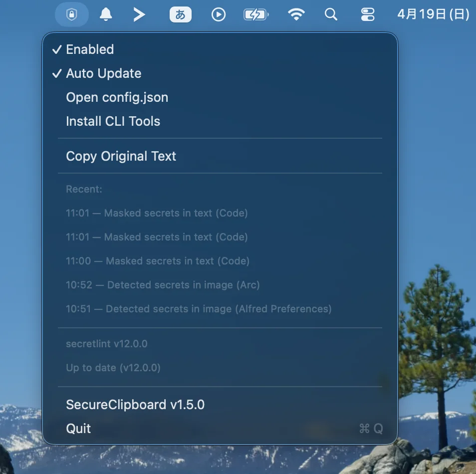Toggle the Auto Update option off
Image resolution: width=476 pixels, height=474 pixels.
pos(103,73)
